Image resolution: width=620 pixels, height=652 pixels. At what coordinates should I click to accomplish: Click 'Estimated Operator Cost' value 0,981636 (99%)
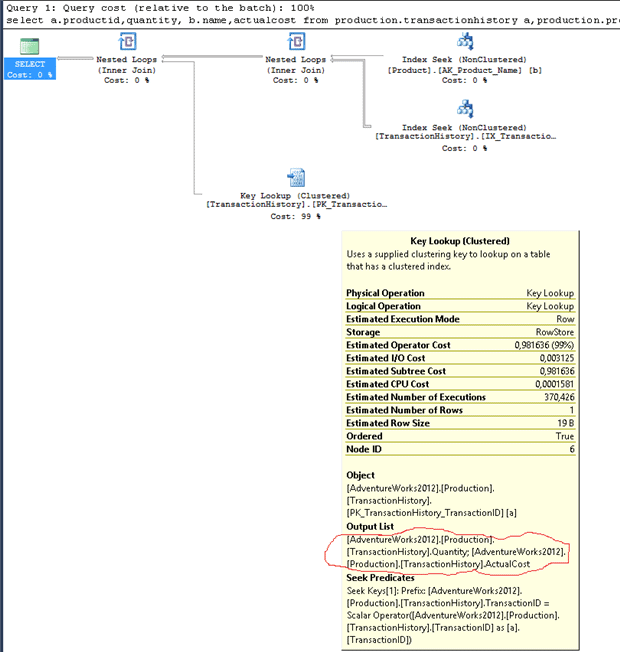pyautogui.click(x=544, y=345)
